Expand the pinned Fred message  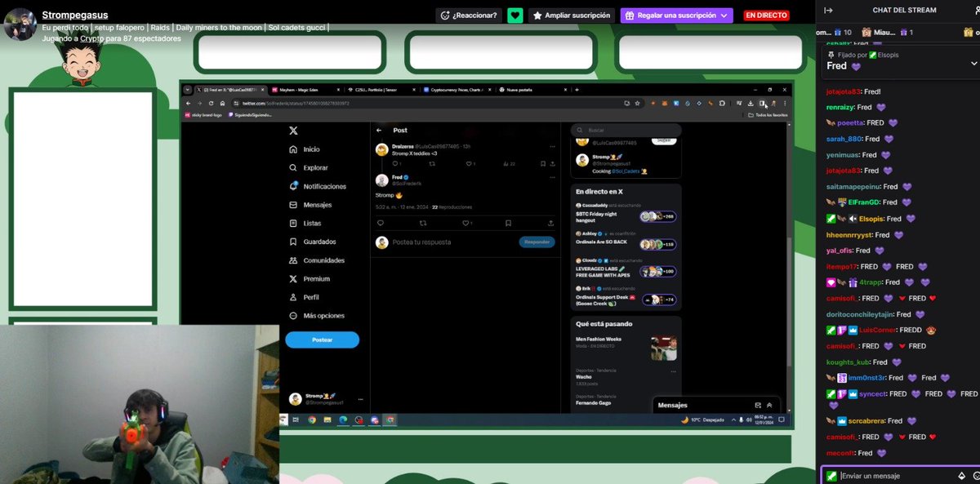click(x=973, y=63)
